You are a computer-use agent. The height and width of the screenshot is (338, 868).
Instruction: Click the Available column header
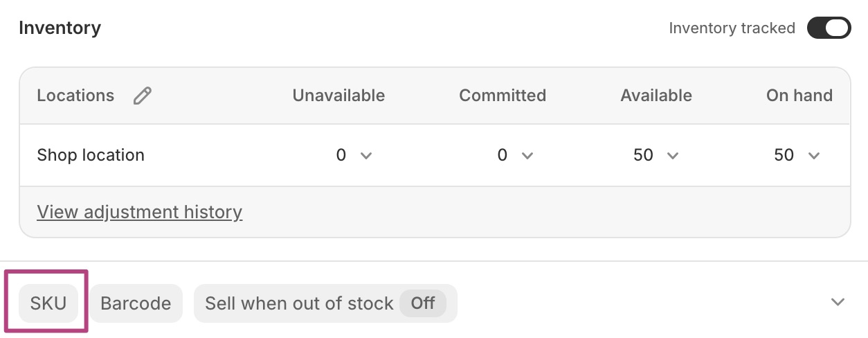click(655, 96)
